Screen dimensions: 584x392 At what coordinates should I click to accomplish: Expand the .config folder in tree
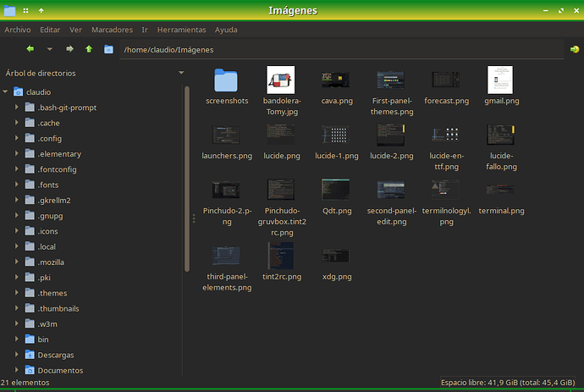(18, 138)
